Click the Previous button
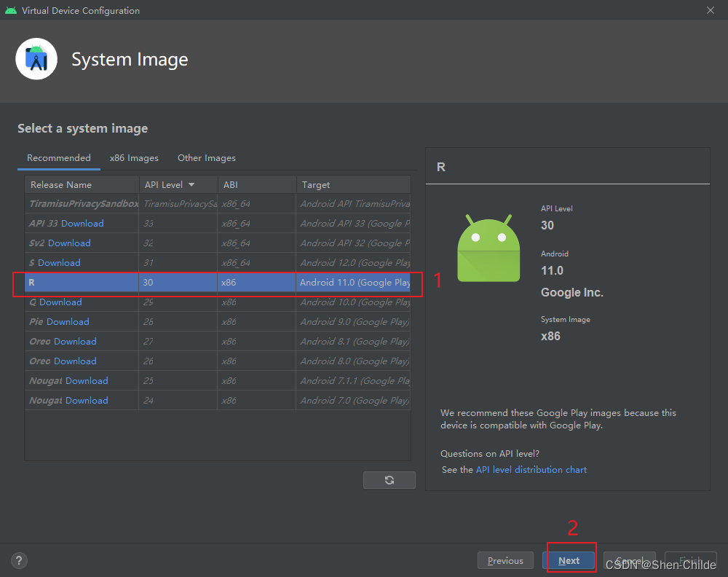The width and height of the screenshot is (728, 577). [x=505, y=560]
